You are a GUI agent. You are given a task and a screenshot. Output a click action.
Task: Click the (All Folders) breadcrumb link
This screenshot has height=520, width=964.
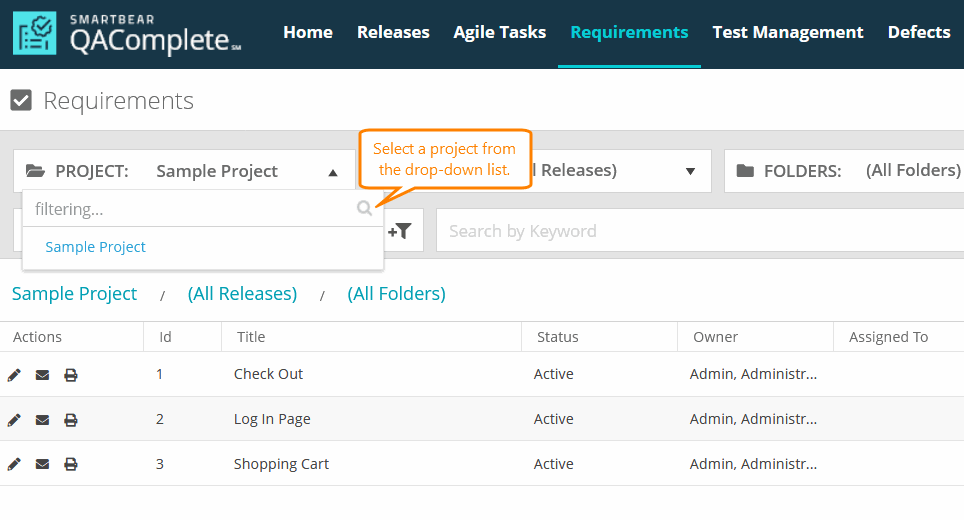pos(396,294)
